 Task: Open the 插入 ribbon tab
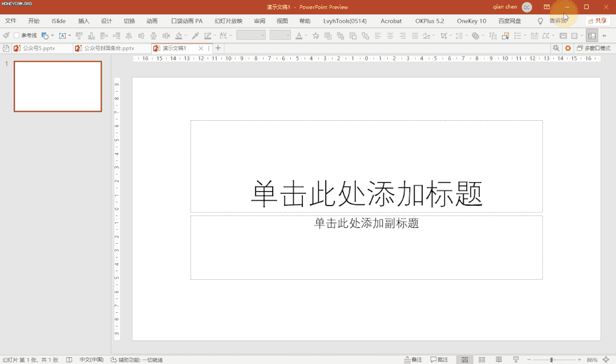point(83,21)
